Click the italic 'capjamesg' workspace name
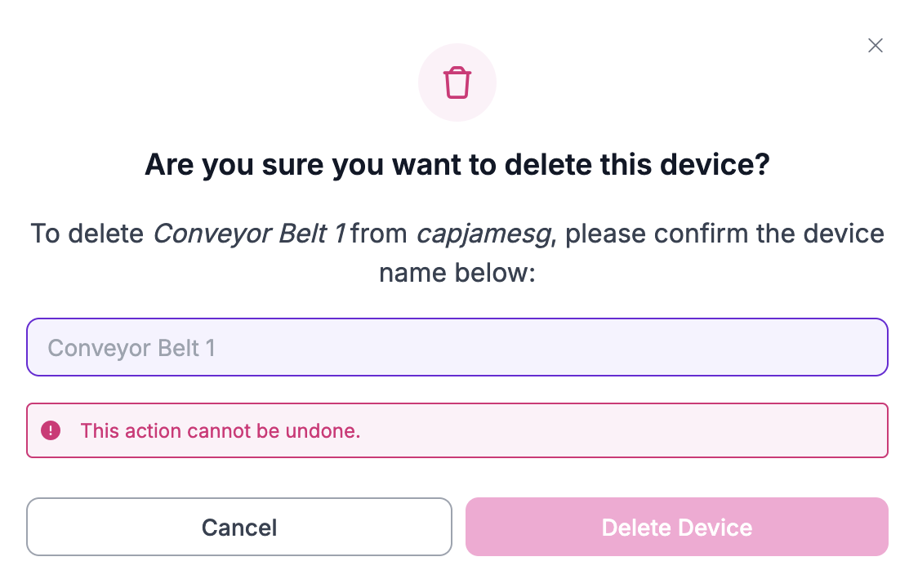This screenshot has width=918, height=588. click(485, 234)
